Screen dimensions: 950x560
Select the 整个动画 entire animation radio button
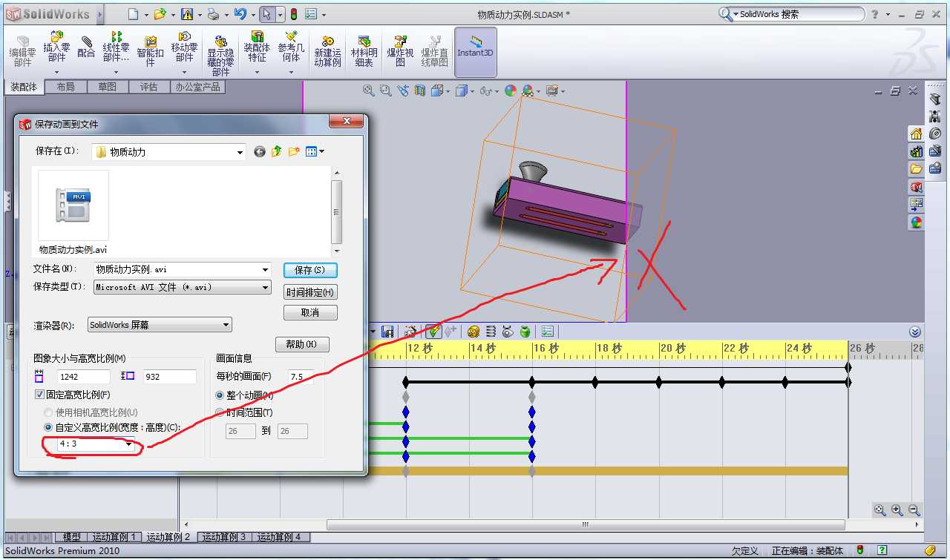220,395
